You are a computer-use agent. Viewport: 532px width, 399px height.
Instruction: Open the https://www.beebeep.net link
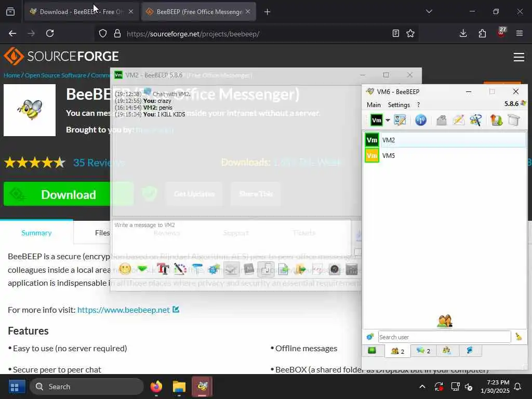pyautogui.click(x=124, y=310)
